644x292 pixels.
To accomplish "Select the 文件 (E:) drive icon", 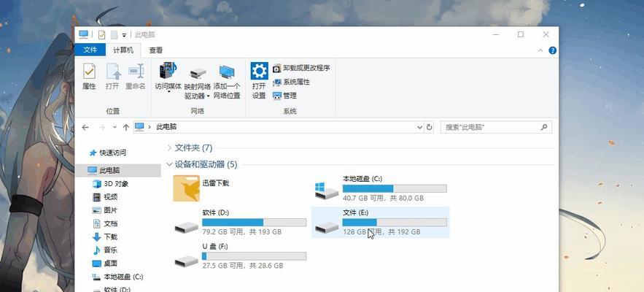I will point(327,226).
